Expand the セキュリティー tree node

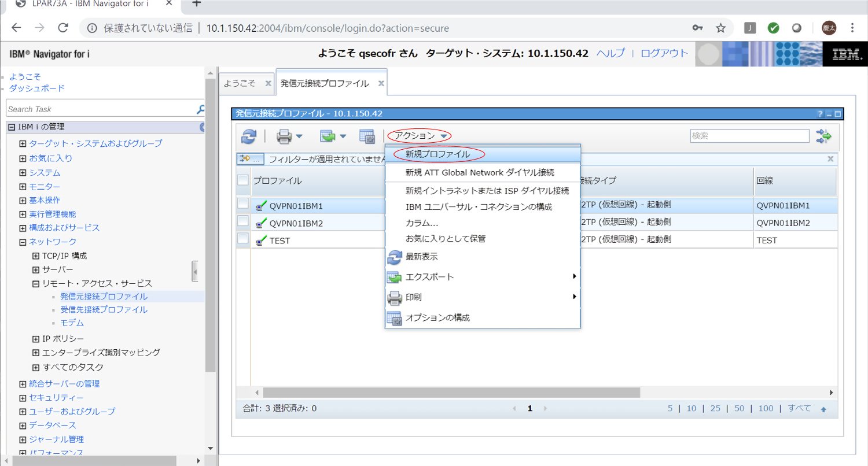click(23, 397)
